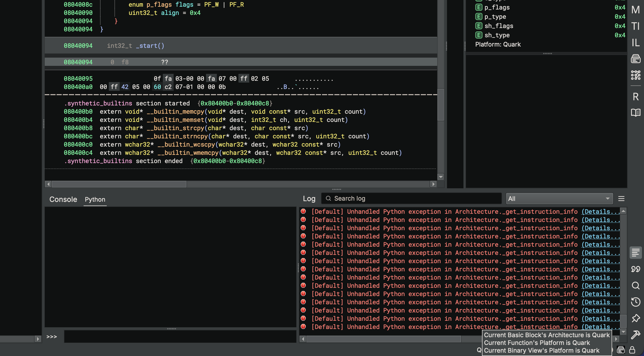Open the Mini Graph sidebar panel
Viewport: 644px width, 356px height.
636,75
